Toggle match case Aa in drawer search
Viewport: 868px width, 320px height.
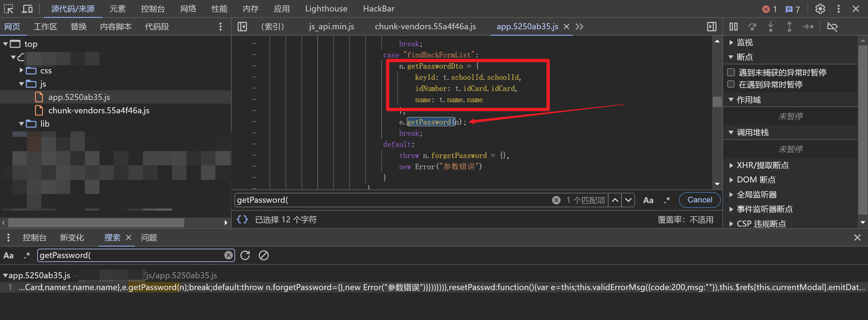pos(8,256)
